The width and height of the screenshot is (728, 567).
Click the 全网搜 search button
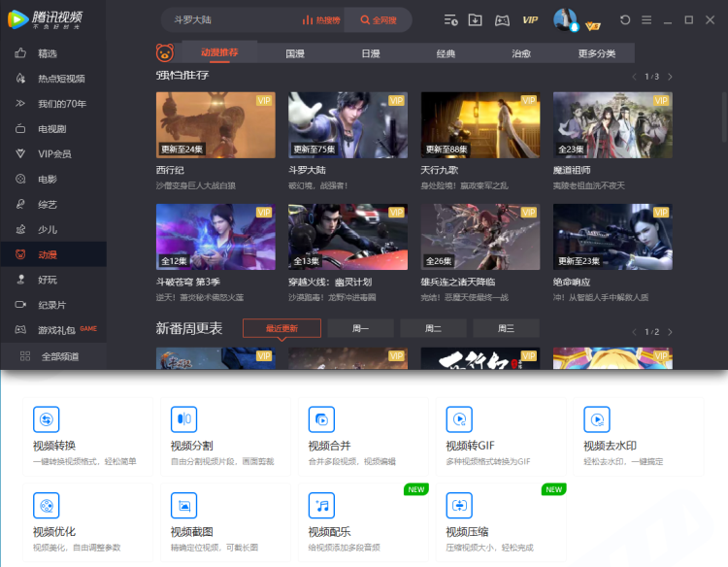click(378, 20)
